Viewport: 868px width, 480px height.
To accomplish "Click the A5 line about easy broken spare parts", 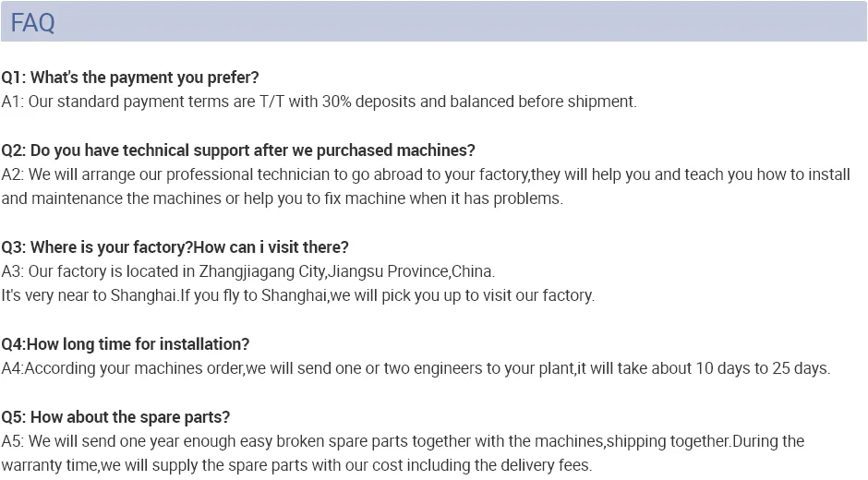I will pos(402,441).
